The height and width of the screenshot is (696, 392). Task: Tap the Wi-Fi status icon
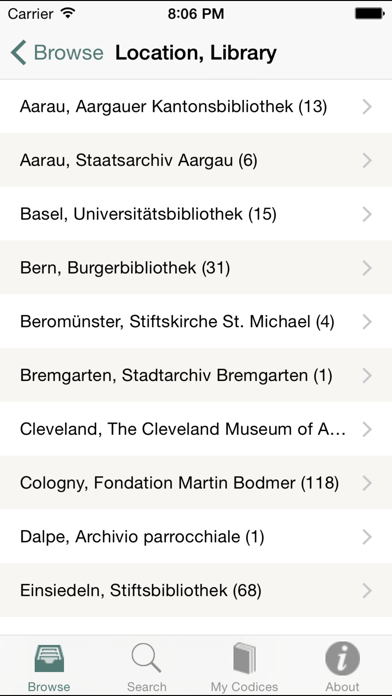click(67, 13)
